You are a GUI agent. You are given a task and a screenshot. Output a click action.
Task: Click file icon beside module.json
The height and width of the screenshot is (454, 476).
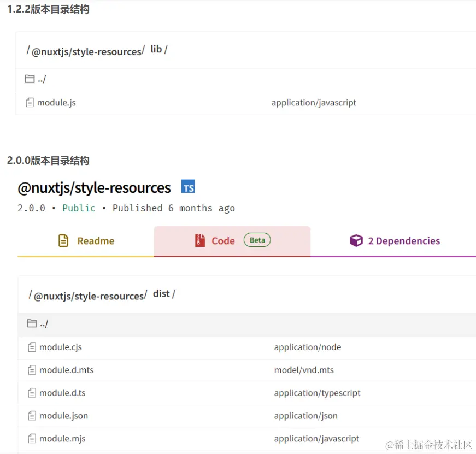[32, 416]
